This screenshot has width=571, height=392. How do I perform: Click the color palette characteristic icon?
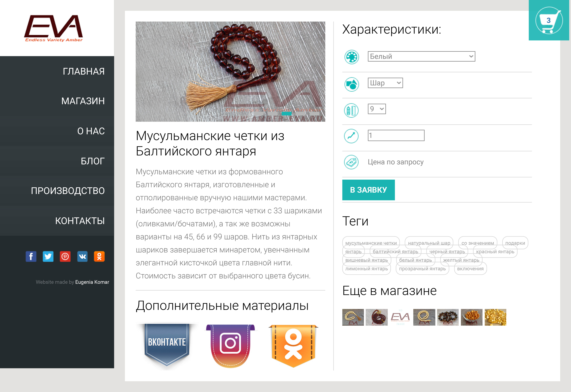352,57
